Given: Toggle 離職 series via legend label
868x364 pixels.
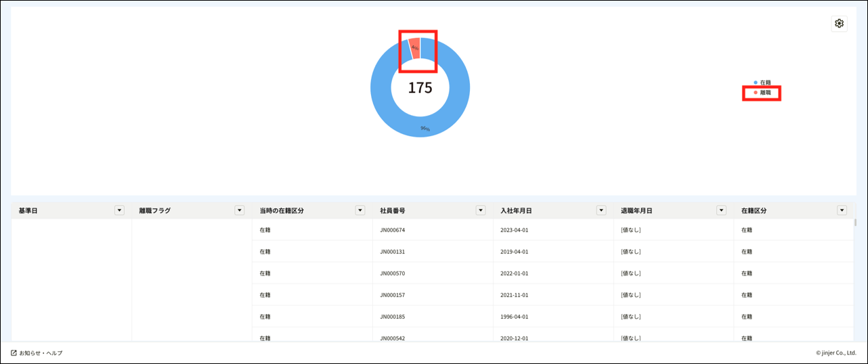Looking at the screenshot, I should pyautogui.click(x=765, y=93).
